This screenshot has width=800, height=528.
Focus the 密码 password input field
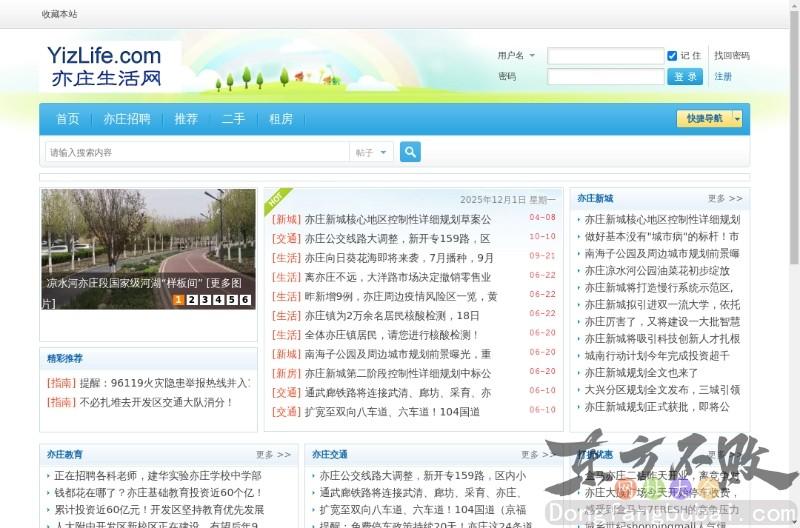point(605,77)
